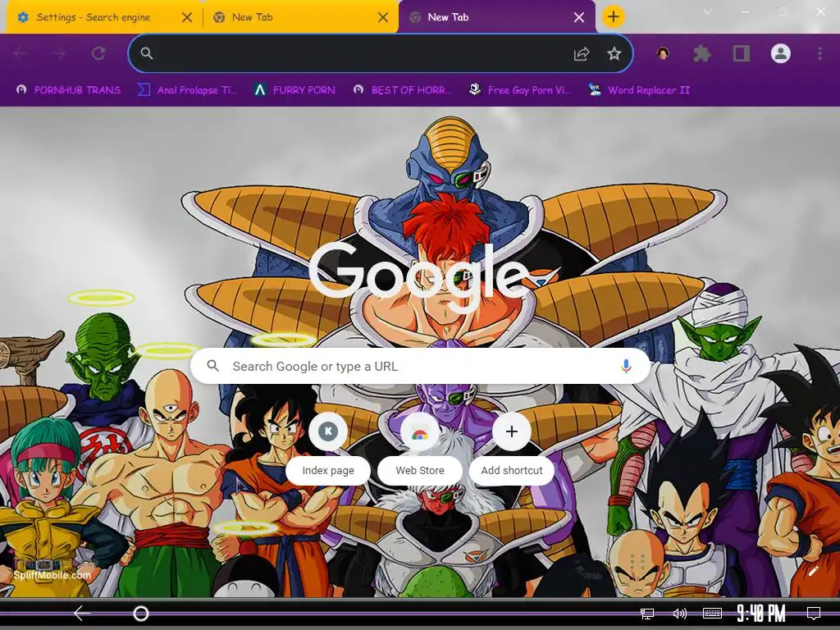Open the Chrome profile menu
The image size is (840, 630).
pyautogui.click(x=781, y=53)
